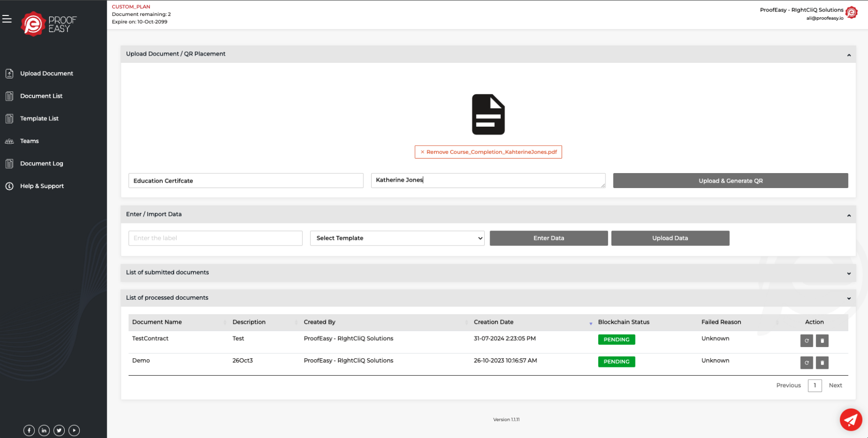Click the CUSTOM_PLAN label
The width and height of the screenshot is (868, 438).
click(131, 7)
